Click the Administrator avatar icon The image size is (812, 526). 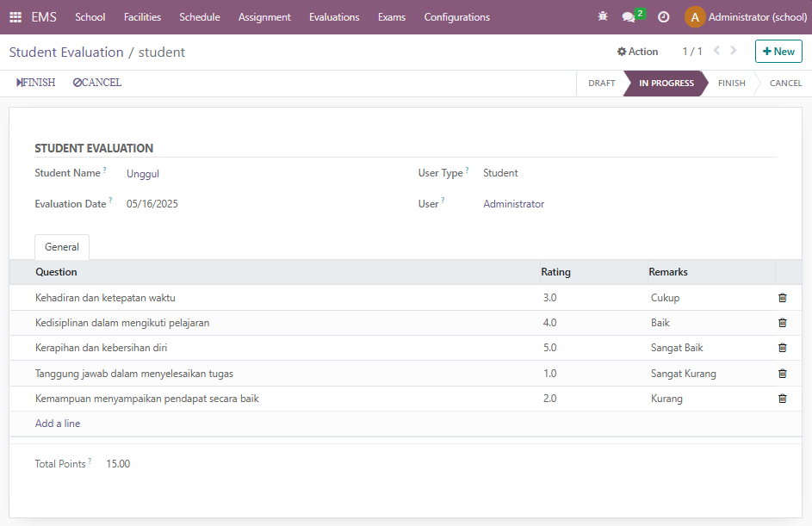(x=695, y=17)
